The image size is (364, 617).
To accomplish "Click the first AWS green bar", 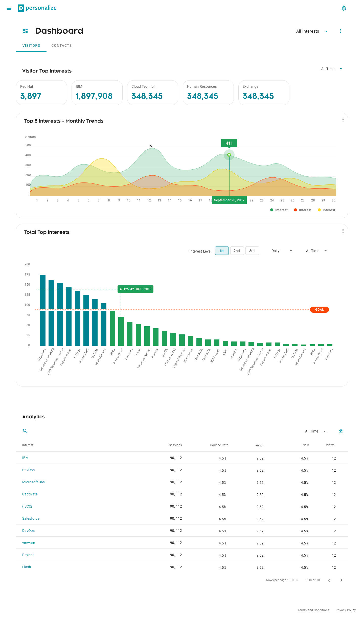I will point(112,328).
